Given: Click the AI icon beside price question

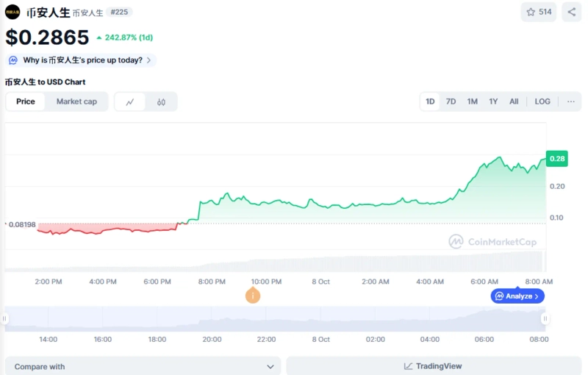Looking at the screenshot, I should point(13,60).
